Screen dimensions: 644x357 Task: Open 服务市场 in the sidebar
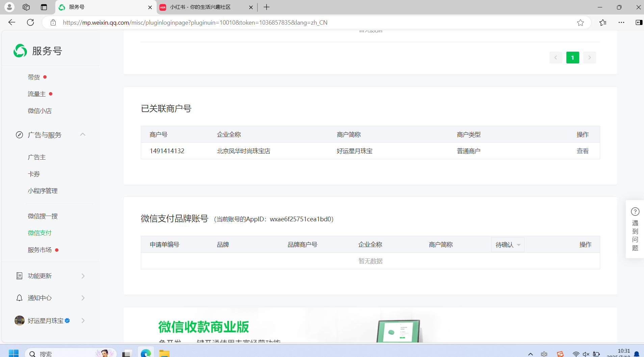[40, 250]
